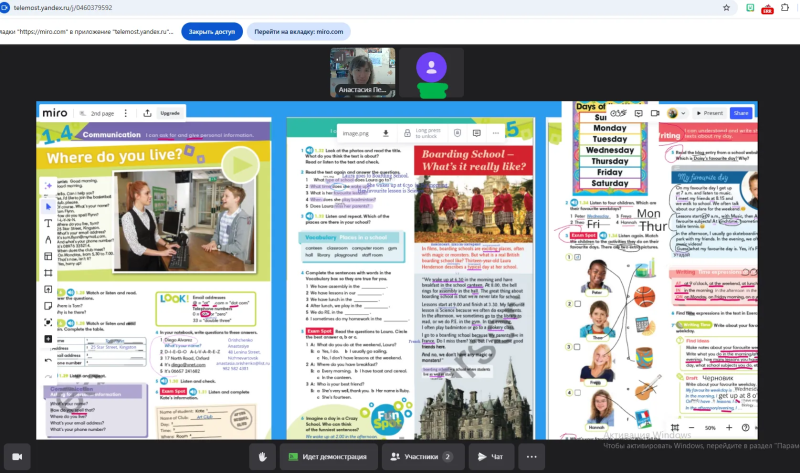Viewport: 800px width, 473px height.
Task: Click the Закрыть доступ button
Action: [x=212, y=32]
